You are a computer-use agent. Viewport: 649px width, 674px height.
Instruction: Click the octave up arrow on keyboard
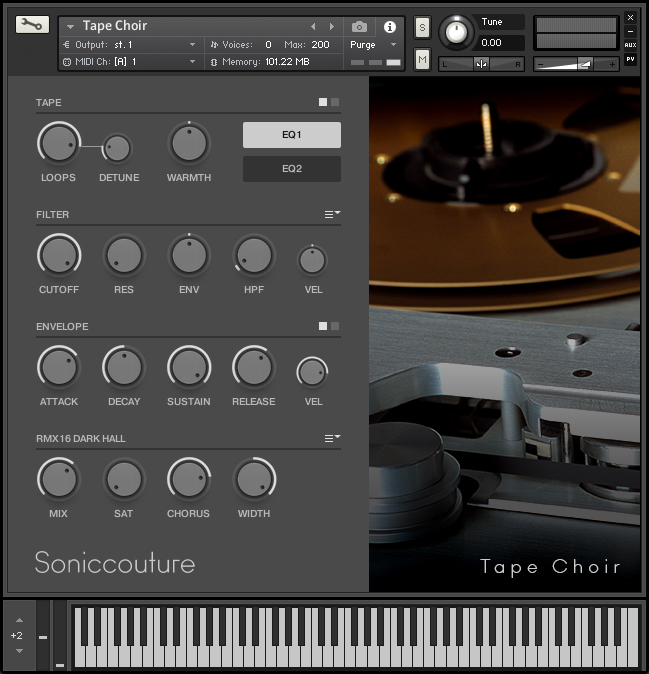[x=19, y=620]
